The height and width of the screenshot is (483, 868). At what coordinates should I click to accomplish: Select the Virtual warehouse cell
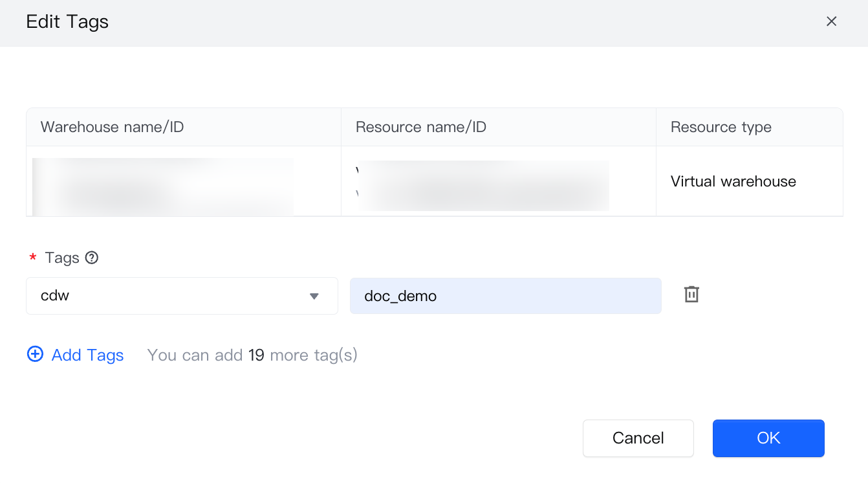(x=733, y=181)
